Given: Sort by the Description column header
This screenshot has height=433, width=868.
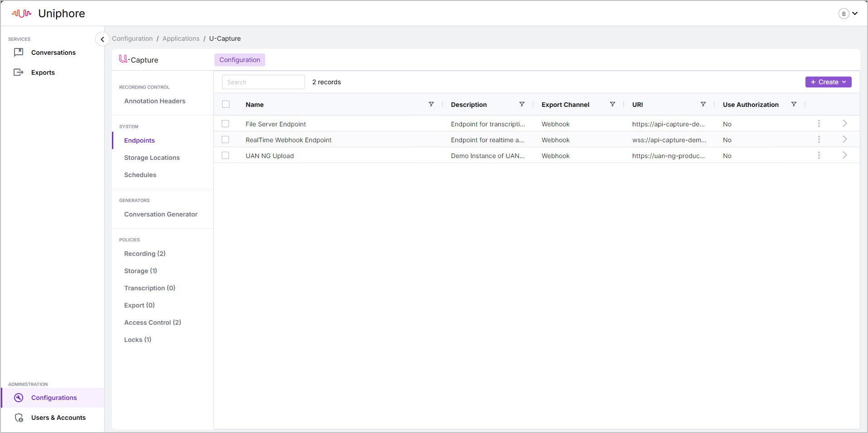Looking at the screenshot, I should click(x=469, y=105).
